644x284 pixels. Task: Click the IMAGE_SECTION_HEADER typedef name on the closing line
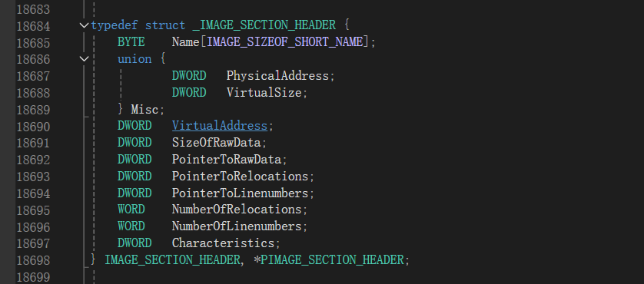pyautogui.click(x=172, y=259)
